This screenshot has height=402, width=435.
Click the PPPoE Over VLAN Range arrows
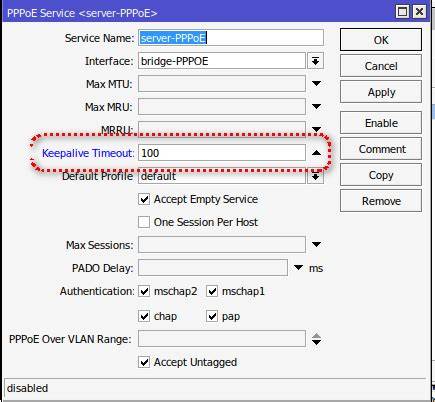(x=316, y=339)
